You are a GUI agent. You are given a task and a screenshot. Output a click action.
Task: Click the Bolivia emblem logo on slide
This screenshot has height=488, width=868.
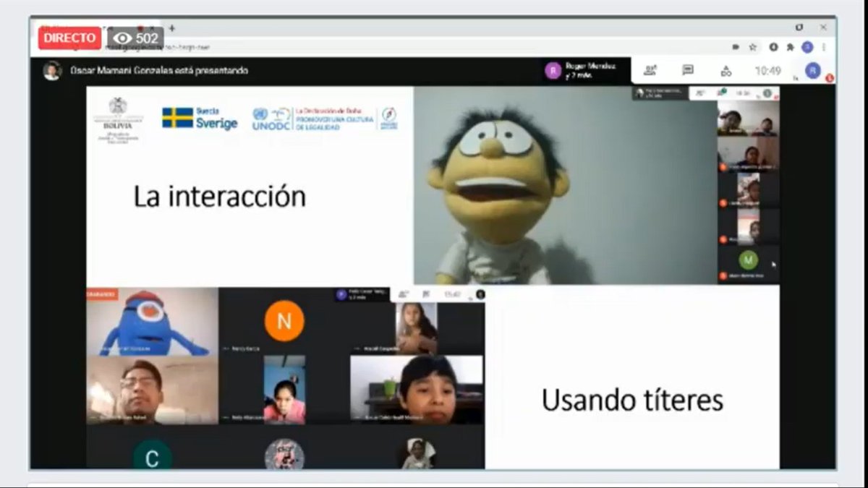118,119
